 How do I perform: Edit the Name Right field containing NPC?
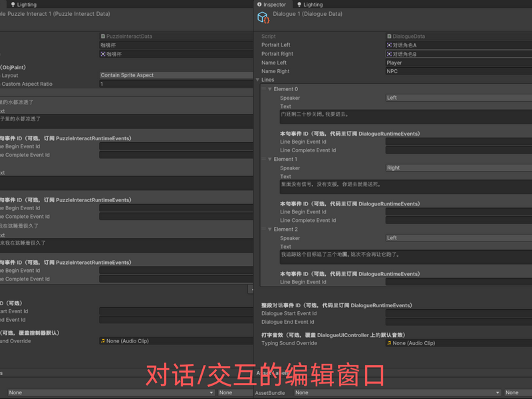click(x=459, y=71)
